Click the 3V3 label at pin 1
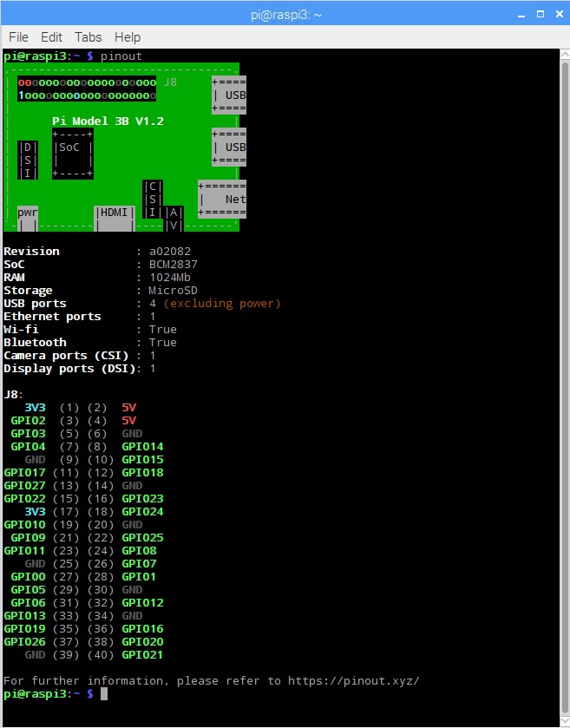 coord(35,408)
